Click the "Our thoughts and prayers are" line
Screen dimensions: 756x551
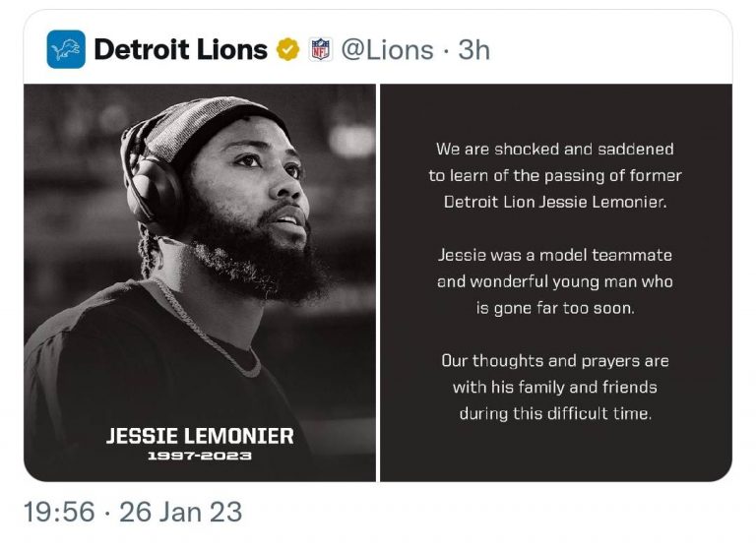tap(555, 360)
